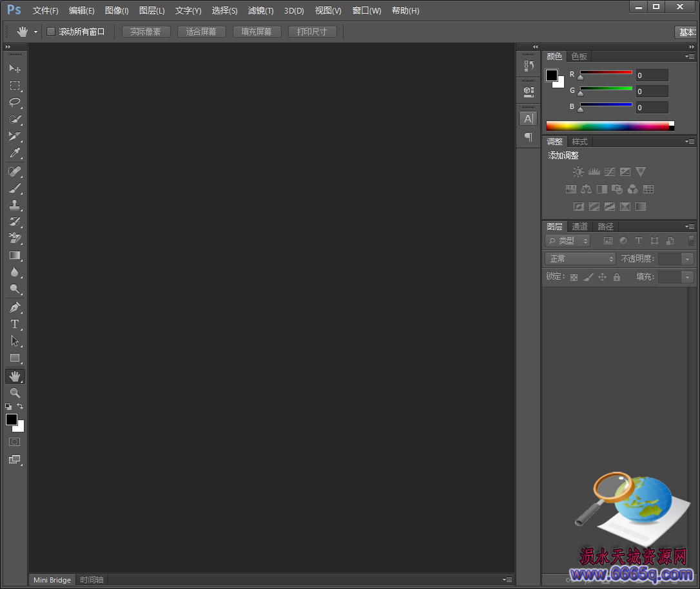
Task: Select the Rectangle shape tool
Action: [x=15, y=358]
